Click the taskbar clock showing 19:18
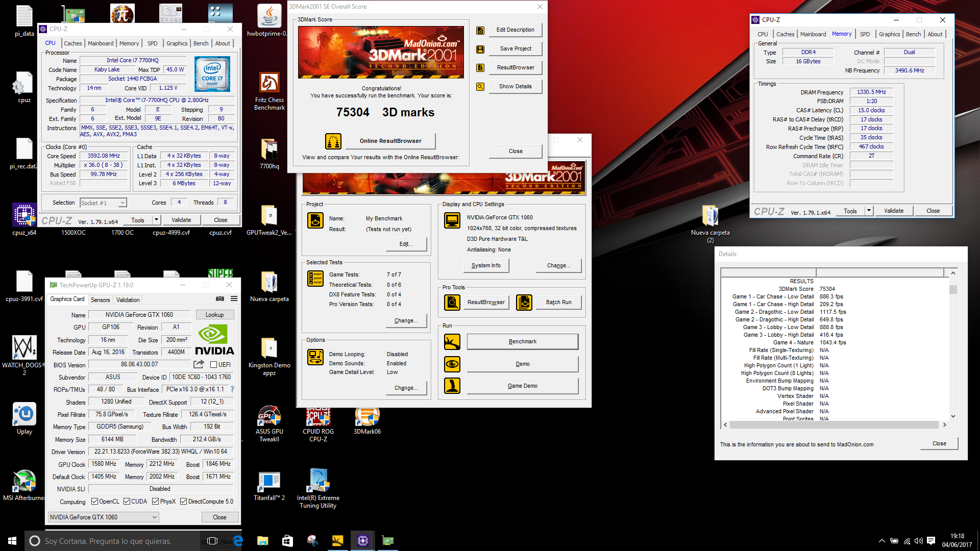 957,541
